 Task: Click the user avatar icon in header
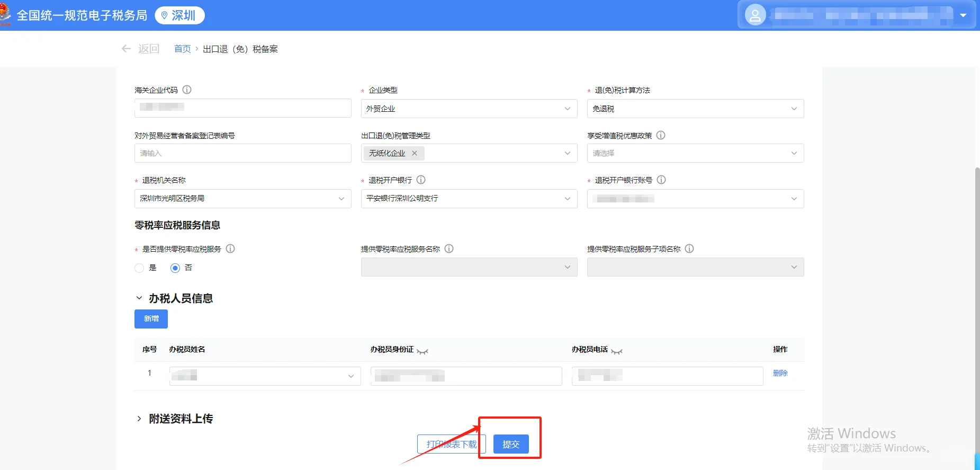(756, 15)
